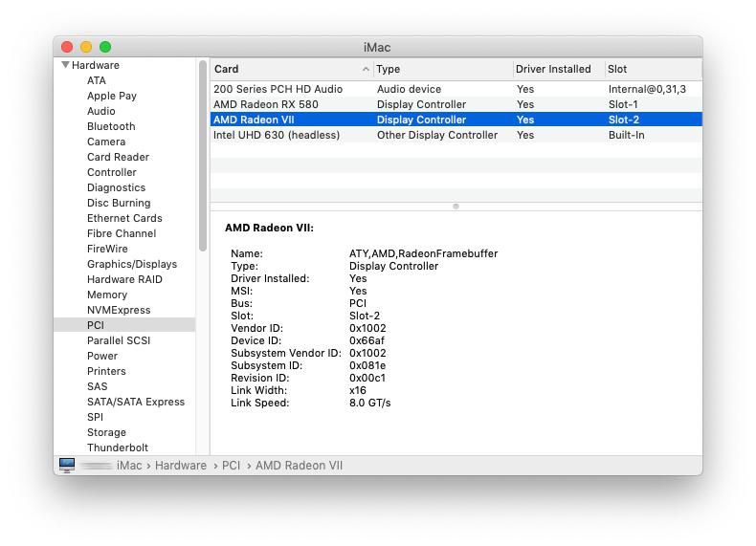Select Audio in the sidebar
The height and width of the screenshot is (546, 756).
tap(101, 111)
